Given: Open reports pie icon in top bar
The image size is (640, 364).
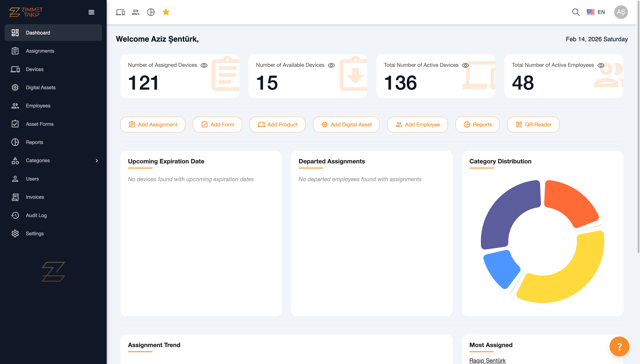Looking at the screenshot, I should (x=151, y=12).
